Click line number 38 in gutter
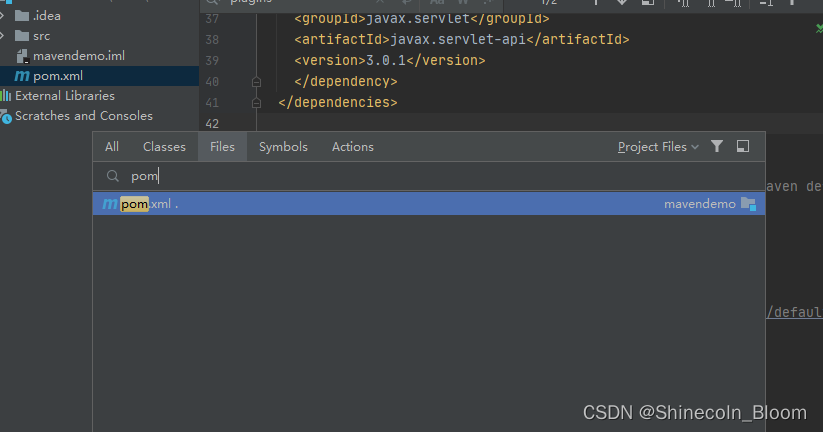 212,40
